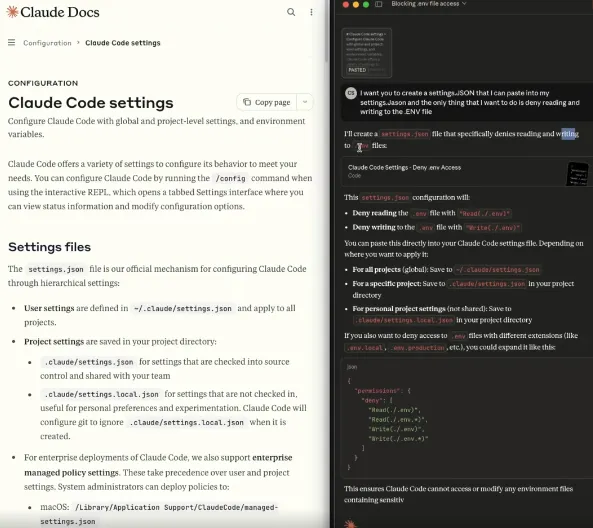Click the breadcrumb chevron separator
593x528 pixels.
click(78, 42)
